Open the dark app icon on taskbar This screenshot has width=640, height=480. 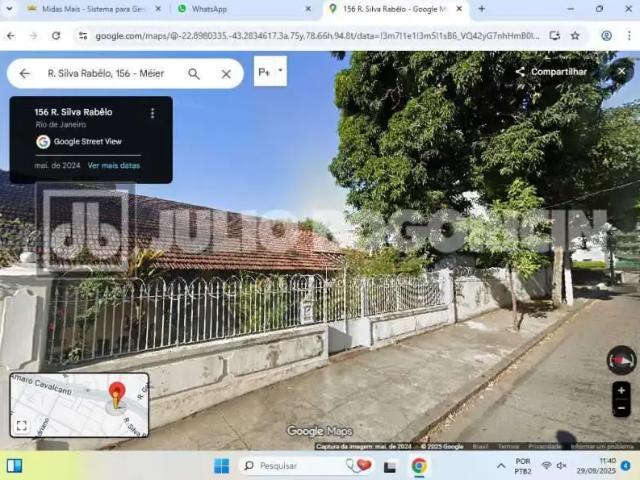point(390,466)
